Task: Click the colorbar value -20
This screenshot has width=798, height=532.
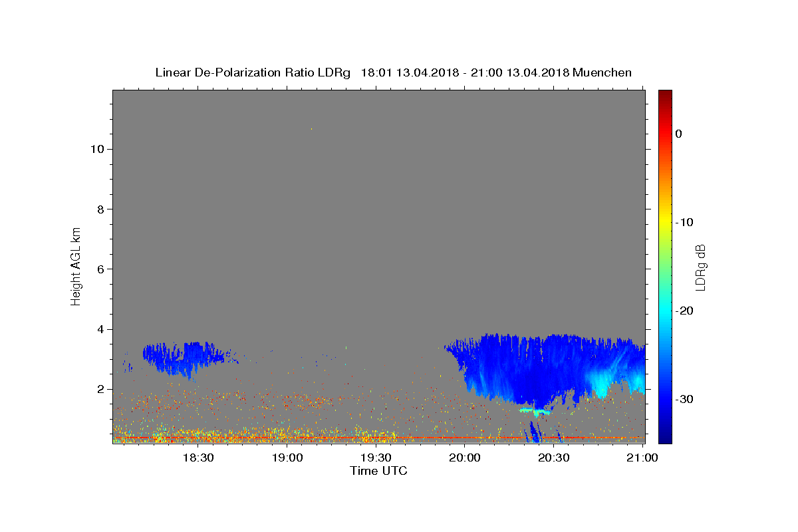Action: click(684, 311)
